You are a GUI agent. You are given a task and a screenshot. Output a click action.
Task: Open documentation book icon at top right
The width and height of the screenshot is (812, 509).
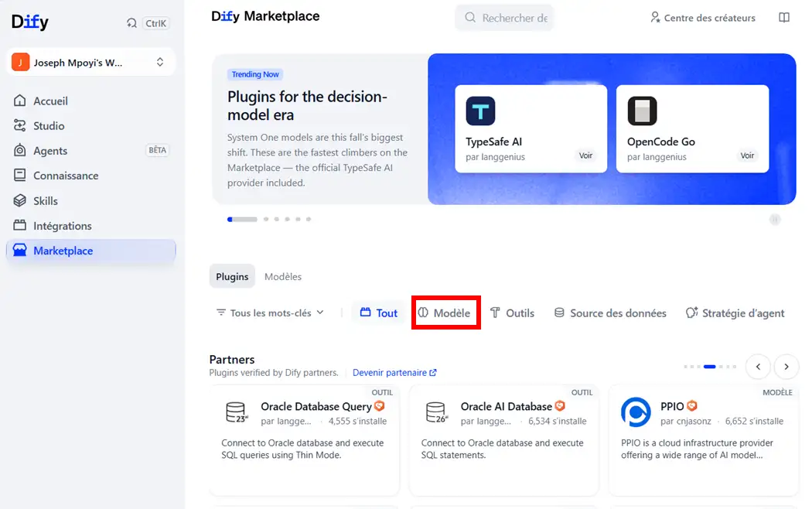pos(784,18)
